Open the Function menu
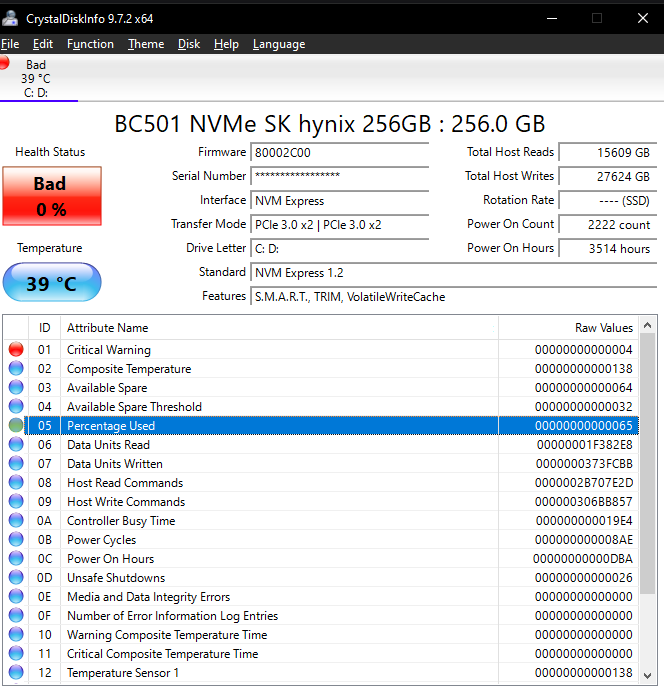Viewport: 664px width, 690px height. coord(90,44)
